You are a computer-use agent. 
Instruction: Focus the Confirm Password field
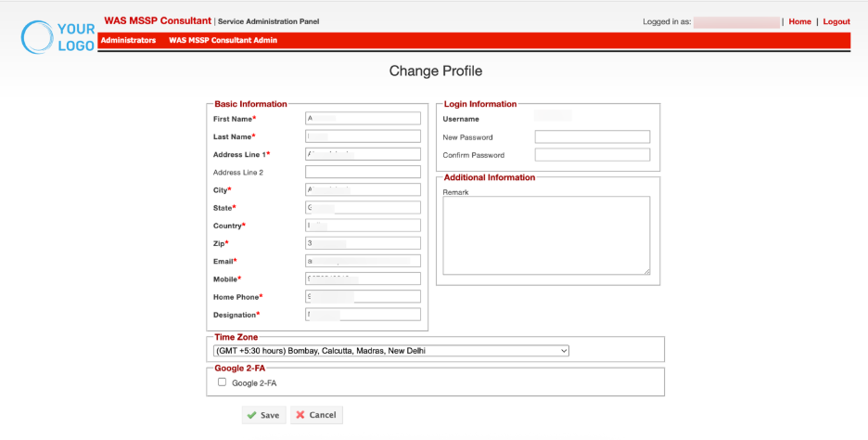[x=593, y=155]
